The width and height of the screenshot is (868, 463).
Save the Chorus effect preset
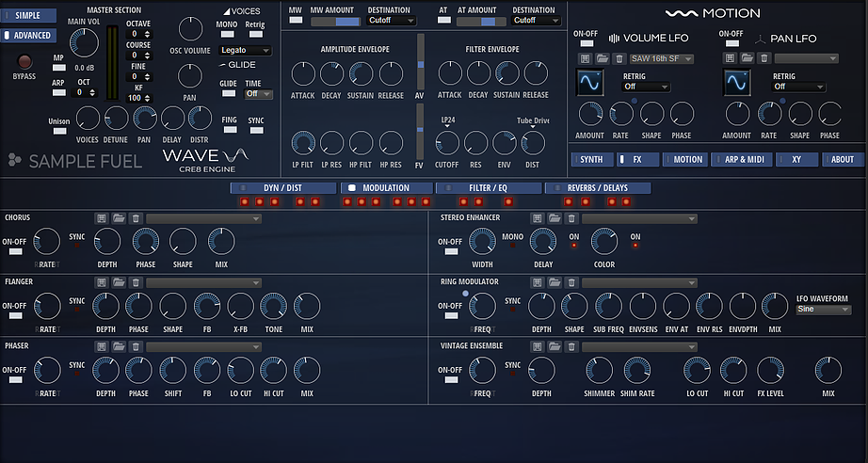click(101, 218)
